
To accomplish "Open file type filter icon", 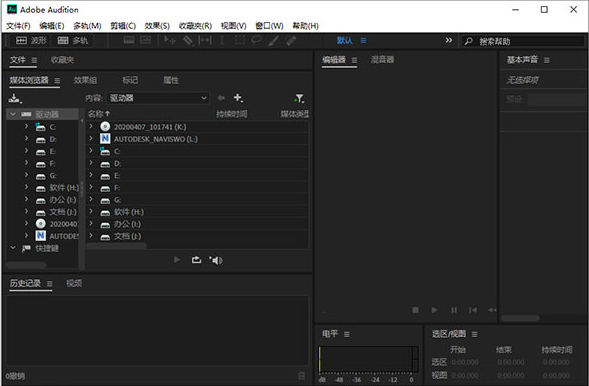I will click(299, 98).
